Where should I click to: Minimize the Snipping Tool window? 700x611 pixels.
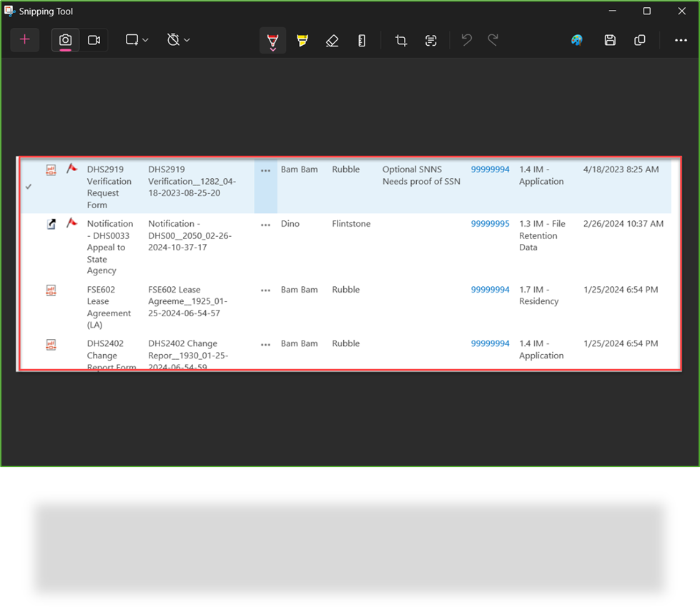(x=613, y=11)
